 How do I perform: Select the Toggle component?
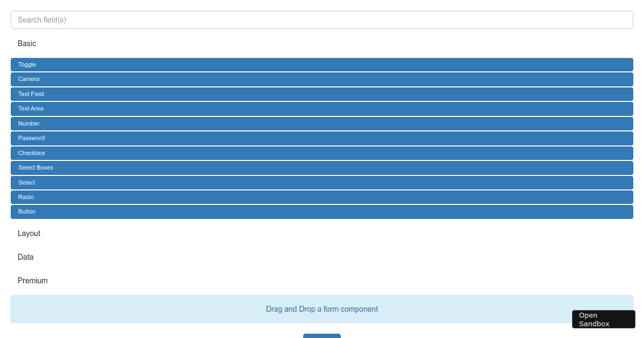322,64
